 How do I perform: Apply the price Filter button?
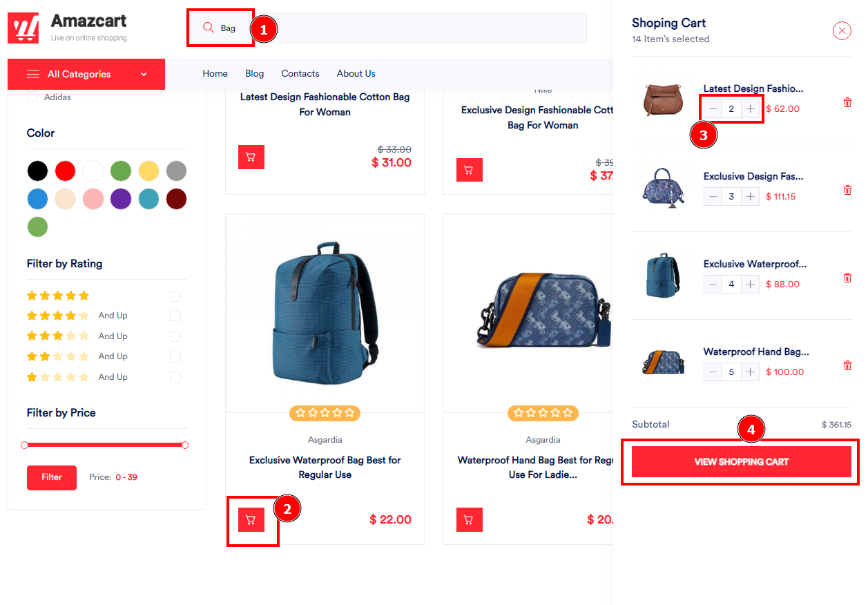click(52, 477)
